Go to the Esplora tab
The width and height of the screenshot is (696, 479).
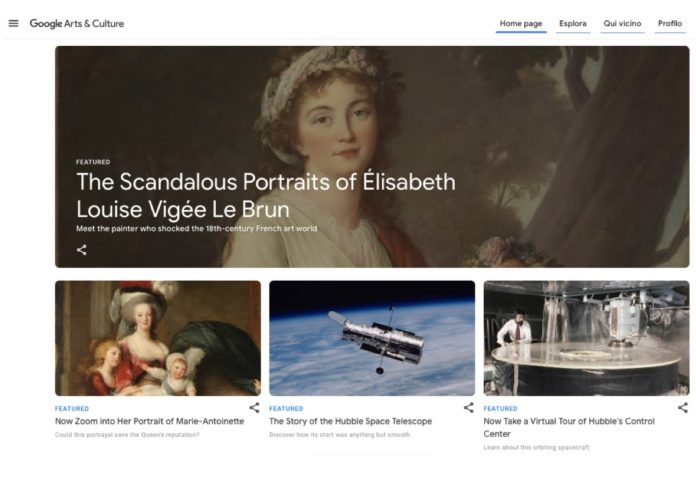point(573,24)
